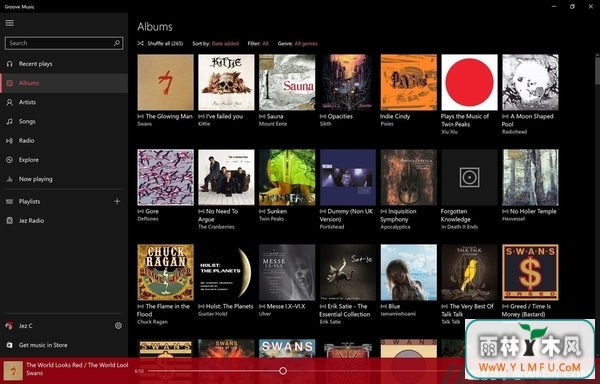The image size is (600, 384).
Task: Click artist name Radiohead
Action: click(514, 132)
